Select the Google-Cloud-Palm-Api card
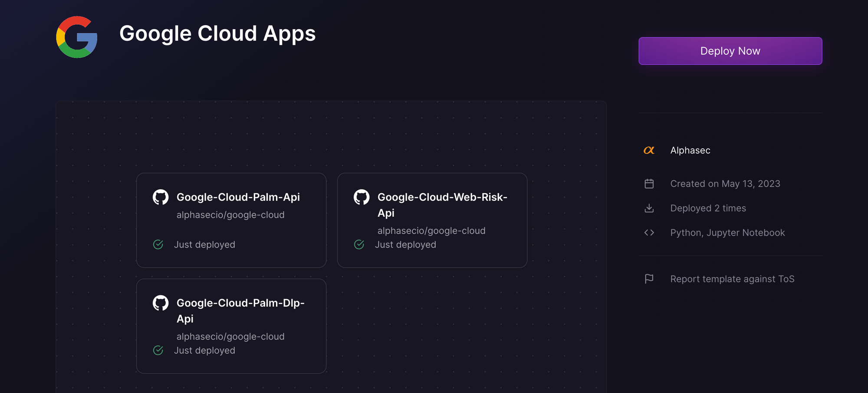This screenshot has height=393, width=868. pos(230,220)
